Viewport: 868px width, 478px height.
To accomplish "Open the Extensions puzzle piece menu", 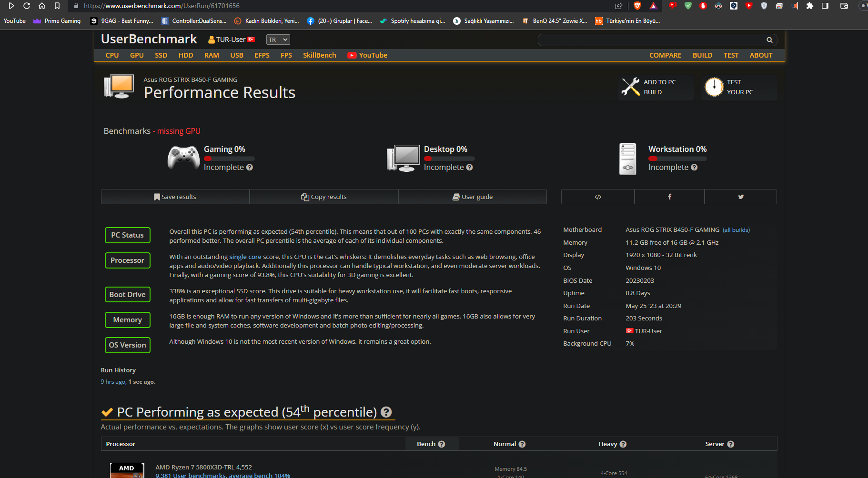I will tap(810, 6).
